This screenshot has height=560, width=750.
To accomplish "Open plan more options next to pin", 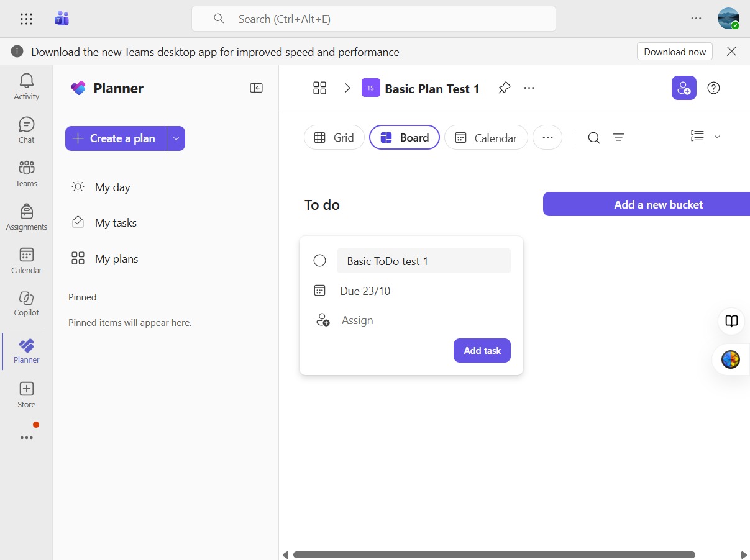I will 529,88.
